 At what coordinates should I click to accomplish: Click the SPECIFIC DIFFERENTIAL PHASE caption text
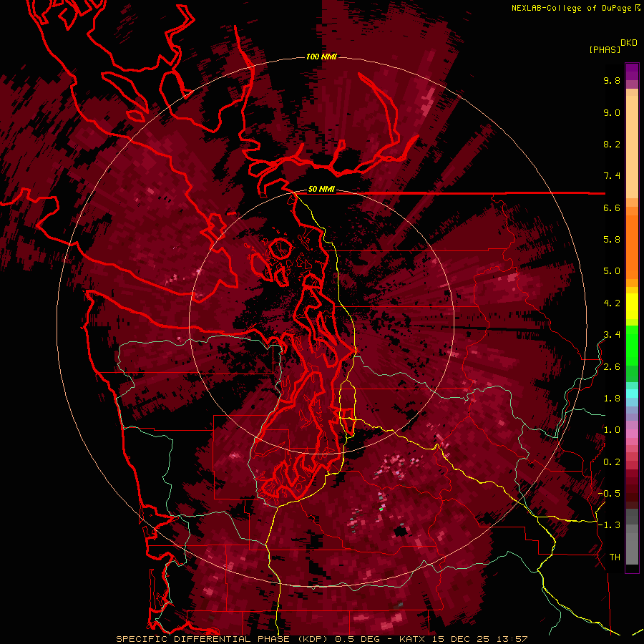click(203, 639)
